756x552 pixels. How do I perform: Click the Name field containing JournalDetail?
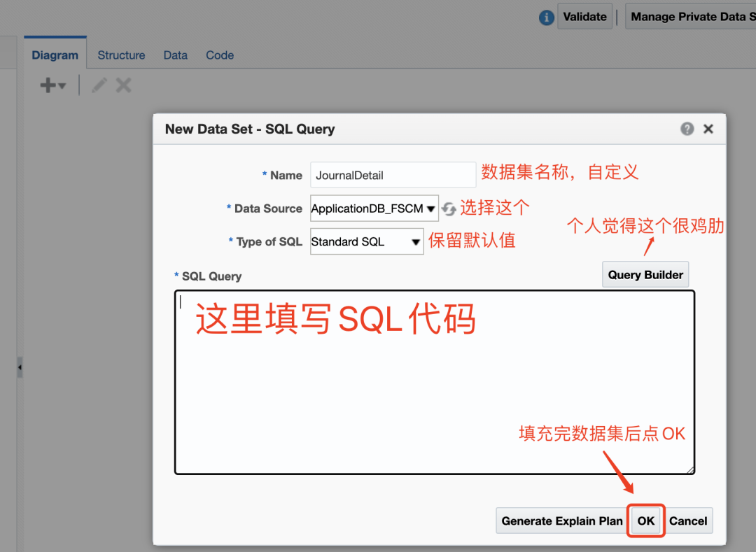(393, 175)
